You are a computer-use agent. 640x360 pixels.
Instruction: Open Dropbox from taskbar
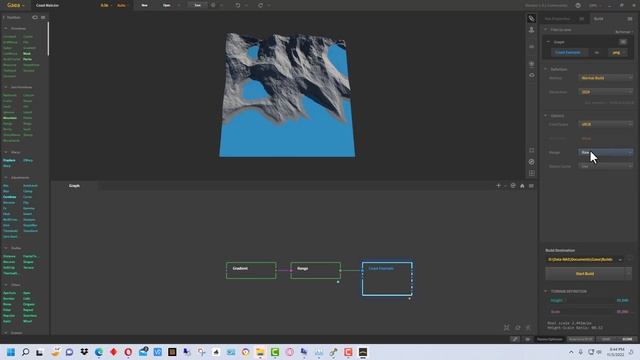pos(84,352)
